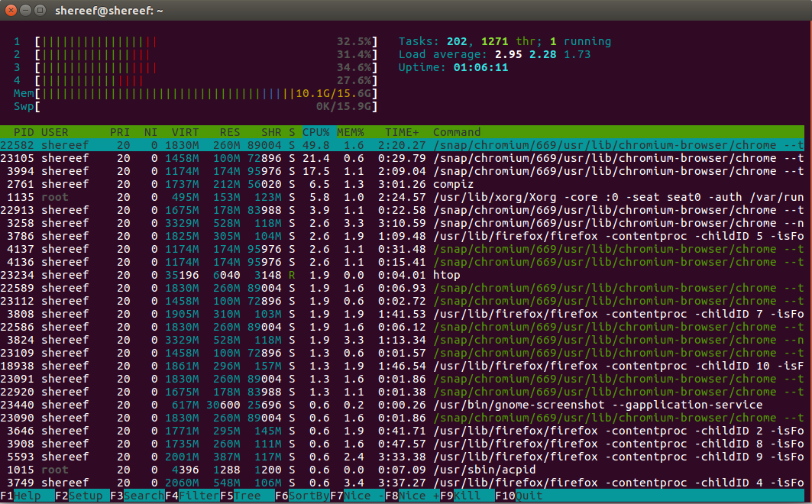Select the htop process row
Viewport: 812px width, 504px height.
(x=229, y=274)
